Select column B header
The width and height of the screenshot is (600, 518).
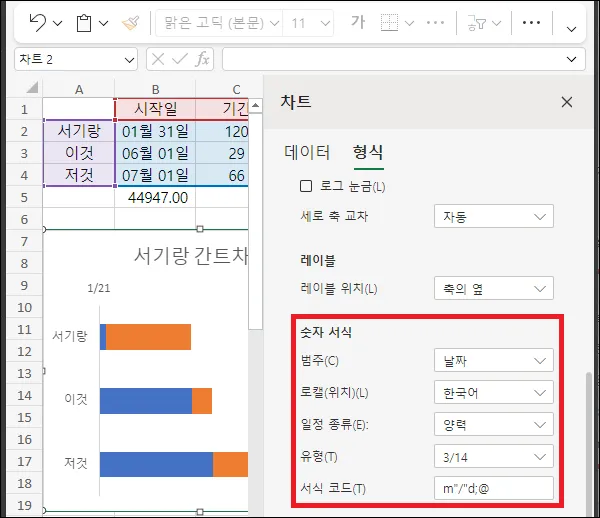tap(155, 89)
